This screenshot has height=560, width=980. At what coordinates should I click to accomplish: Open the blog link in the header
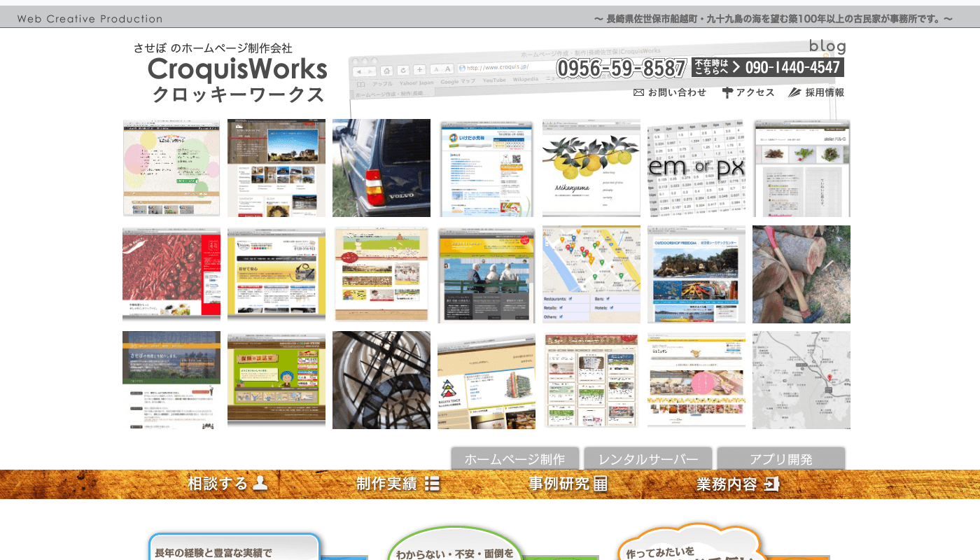click(827, 46)
